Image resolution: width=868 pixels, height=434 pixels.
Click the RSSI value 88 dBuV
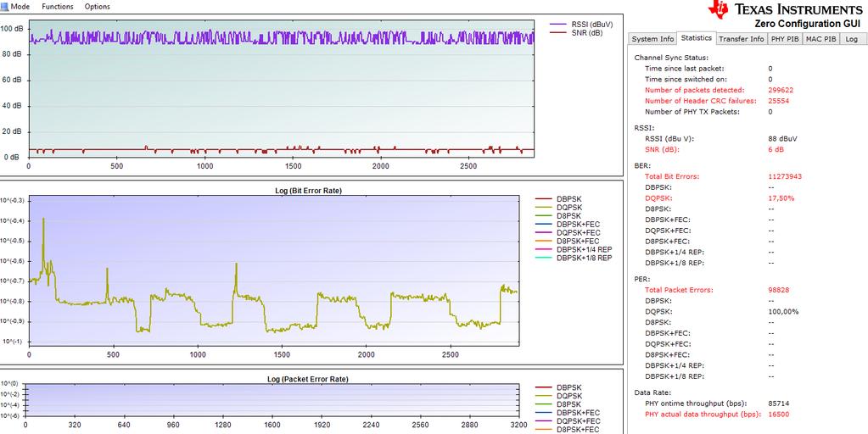(783, 139)
